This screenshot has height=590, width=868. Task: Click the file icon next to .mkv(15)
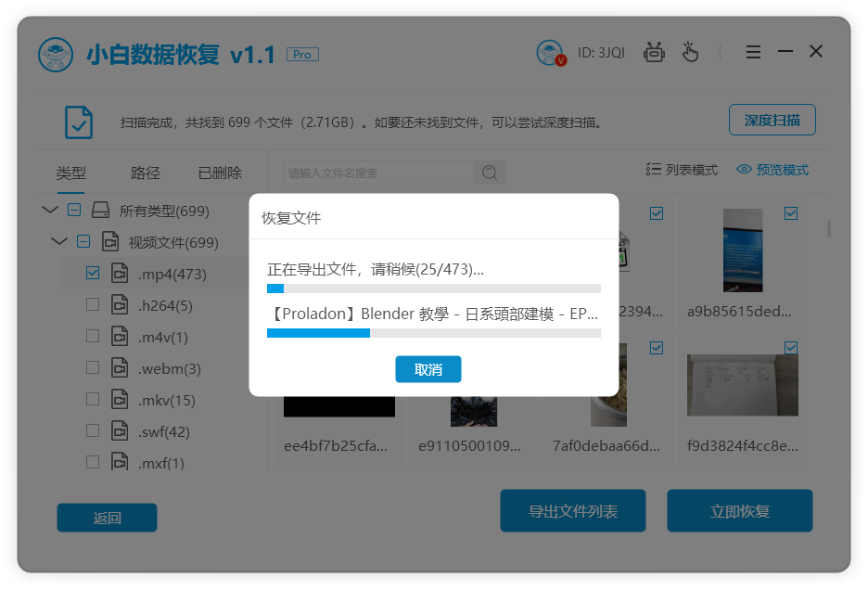pos(120,400)
